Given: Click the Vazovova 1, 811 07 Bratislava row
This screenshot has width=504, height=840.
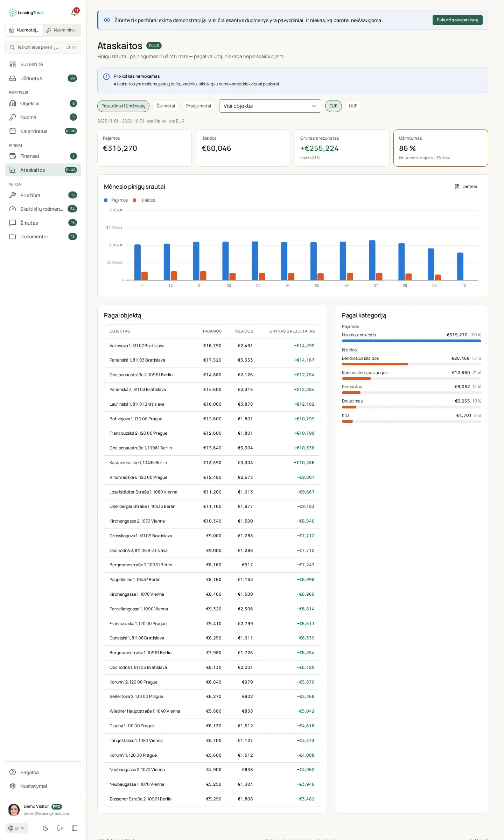Looking at the screenshot, I should click(x=212, y=346).
